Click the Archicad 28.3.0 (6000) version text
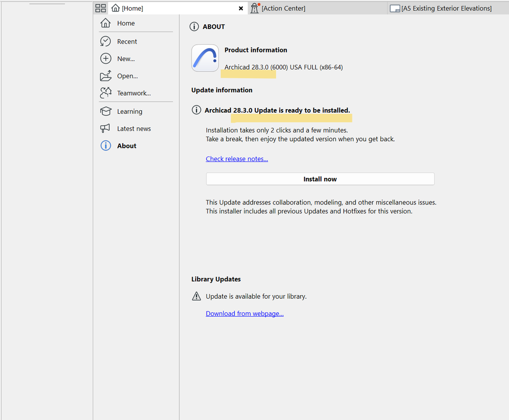 [x=283, y=67]
